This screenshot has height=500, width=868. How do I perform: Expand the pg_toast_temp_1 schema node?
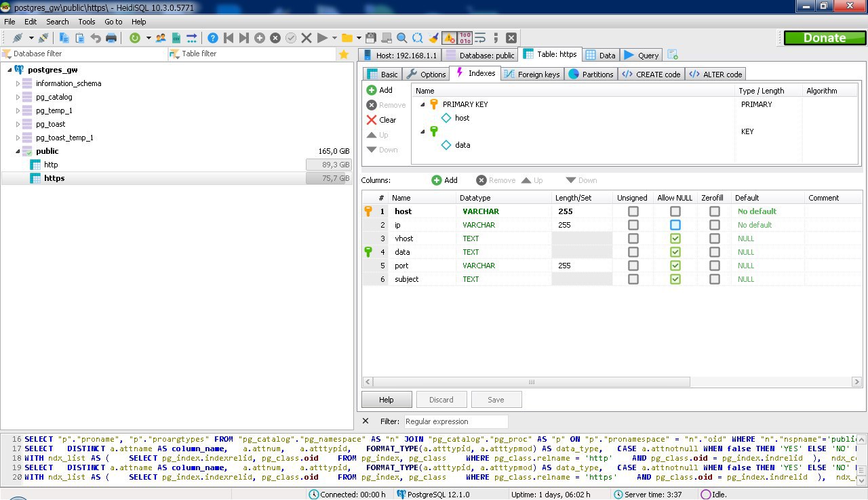tap(18, 138)
